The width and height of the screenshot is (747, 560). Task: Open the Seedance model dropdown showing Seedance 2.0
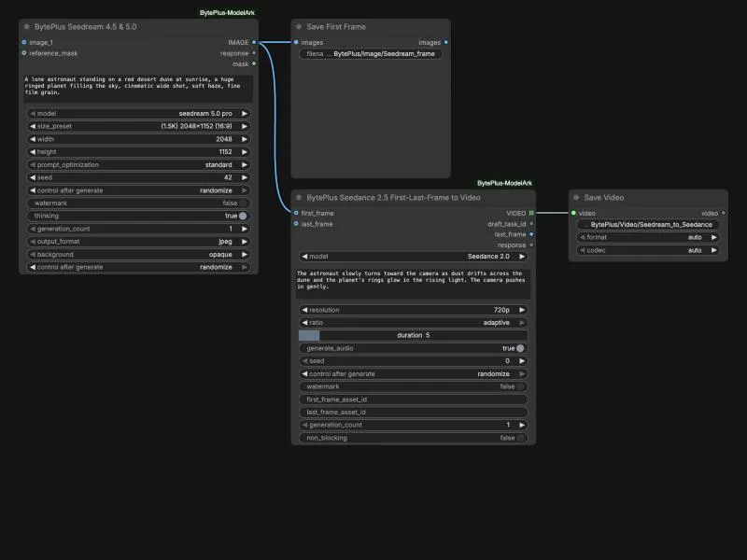click(x=414, y=256)
